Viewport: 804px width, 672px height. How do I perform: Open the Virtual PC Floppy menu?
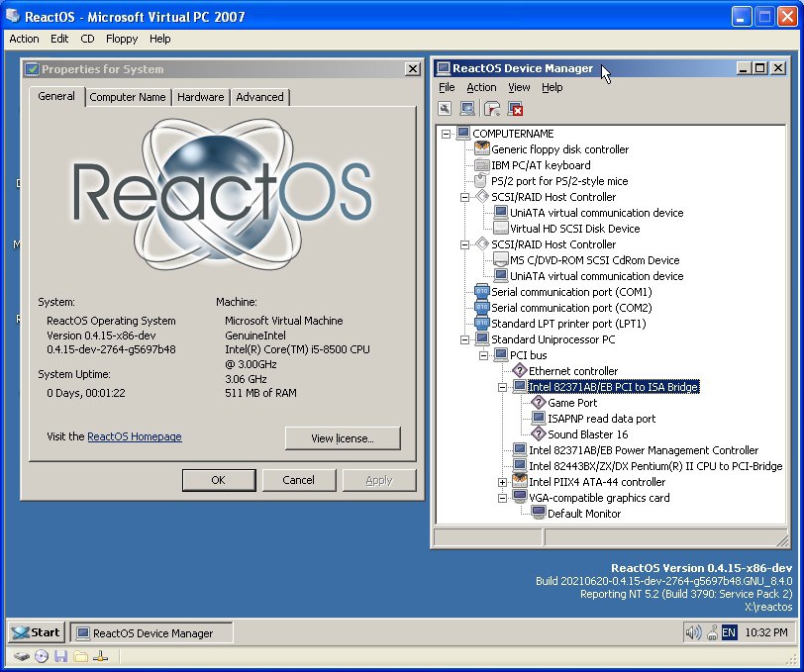[122, 39]
